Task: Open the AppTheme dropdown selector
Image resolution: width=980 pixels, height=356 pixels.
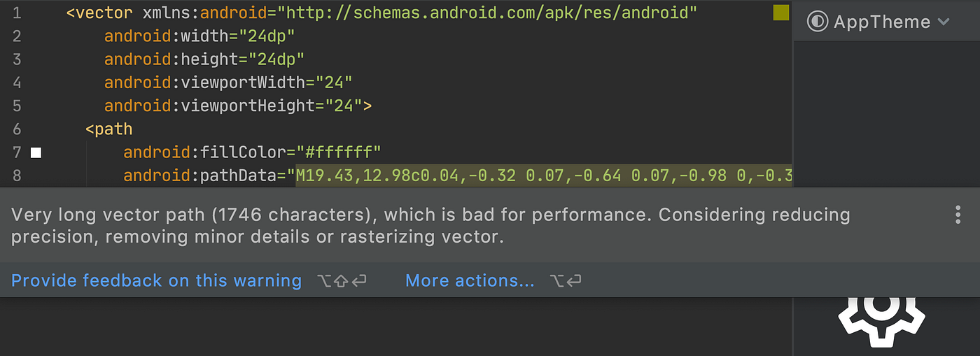Action: pos(879,22)
